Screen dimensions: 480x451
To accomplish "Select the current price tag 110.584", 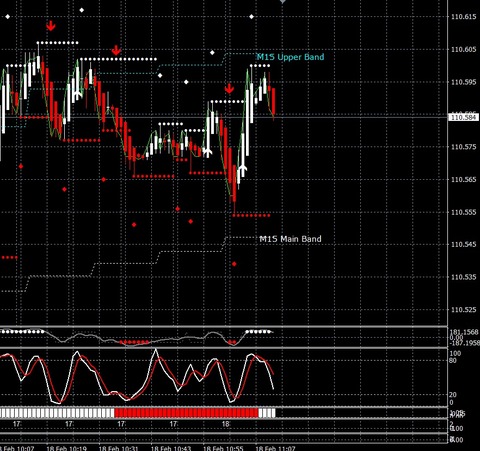I will pos(464,117).
